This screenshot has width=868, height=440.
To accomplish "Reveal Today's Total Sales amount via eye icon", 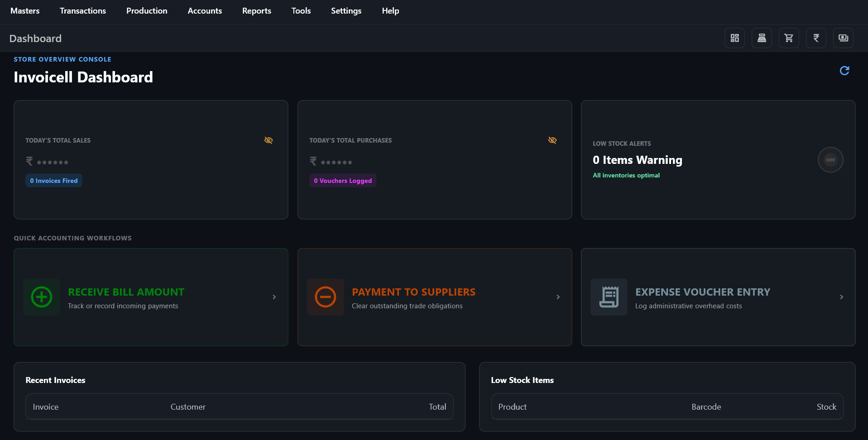I will (x=269, y=140).
